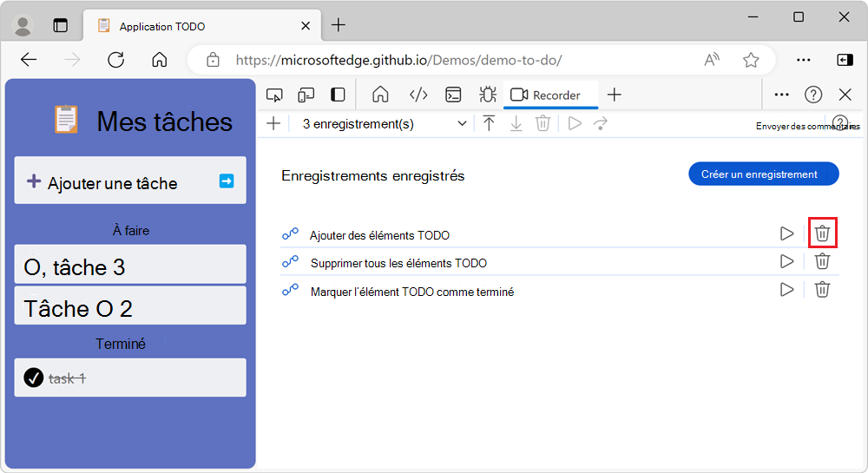
Task: Open the Elements tool tab
Action: pyautogui.click(x=418, y=95)
